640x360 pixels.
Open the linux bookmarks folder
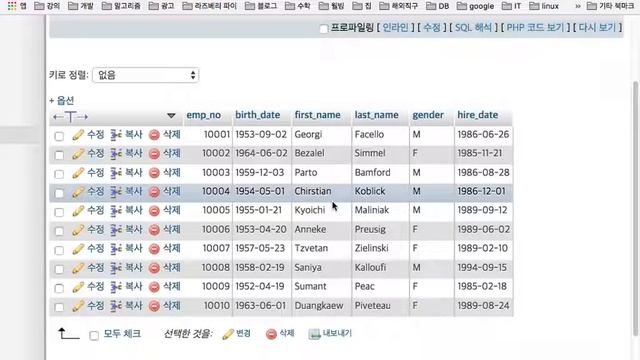(544, 6)
